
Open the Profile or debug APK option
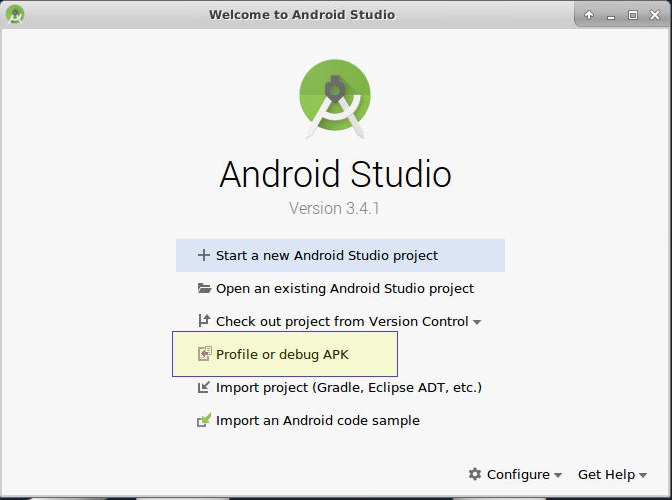pos(282,354)
